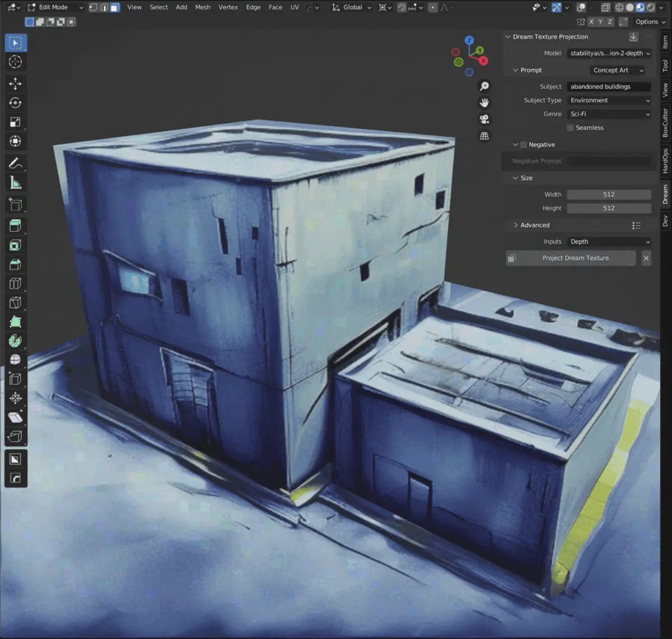672x639 pixels.
Task: Select the Move tool in the toolbar
Action: click(x=15, y=83)
